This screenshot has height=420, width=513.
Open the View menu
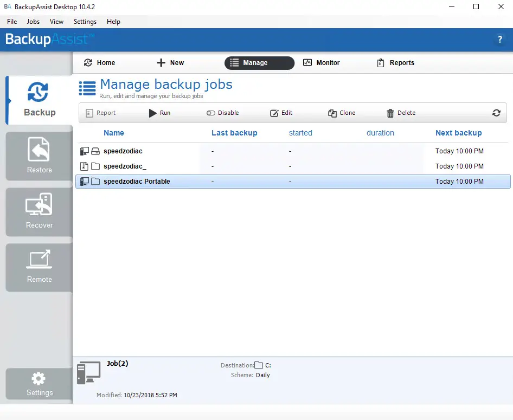pos(56,22)
